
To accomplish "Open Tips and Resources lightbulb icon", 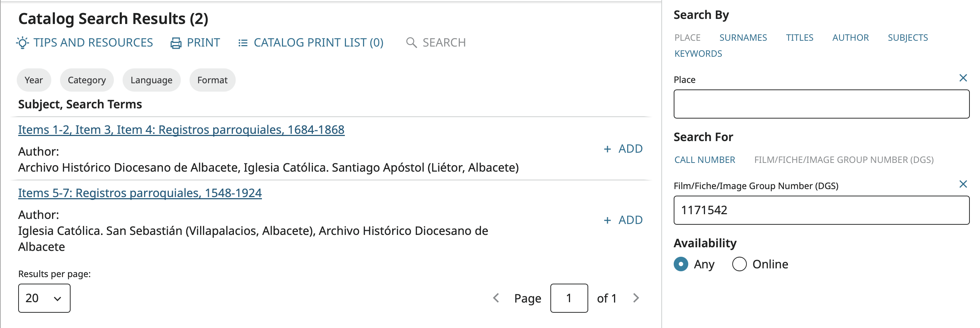I will click(23, 43).
